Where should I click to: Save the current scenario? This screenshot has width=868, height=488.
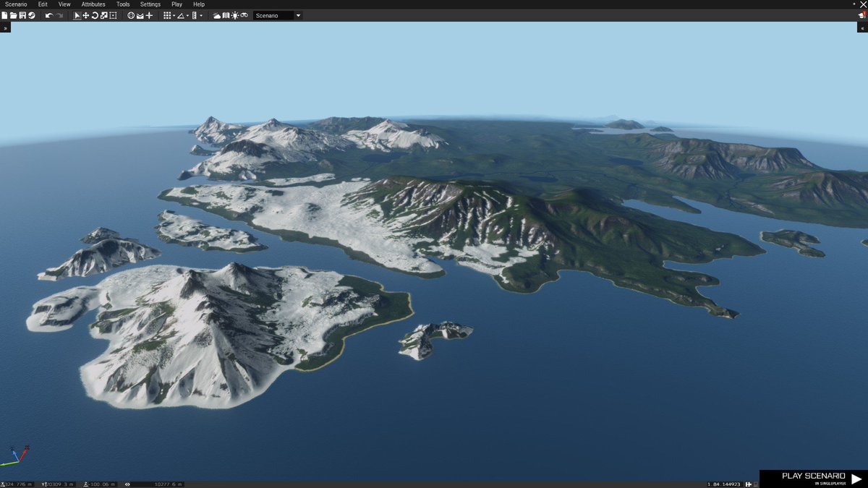pyautogui.click(x=22, y=15)
